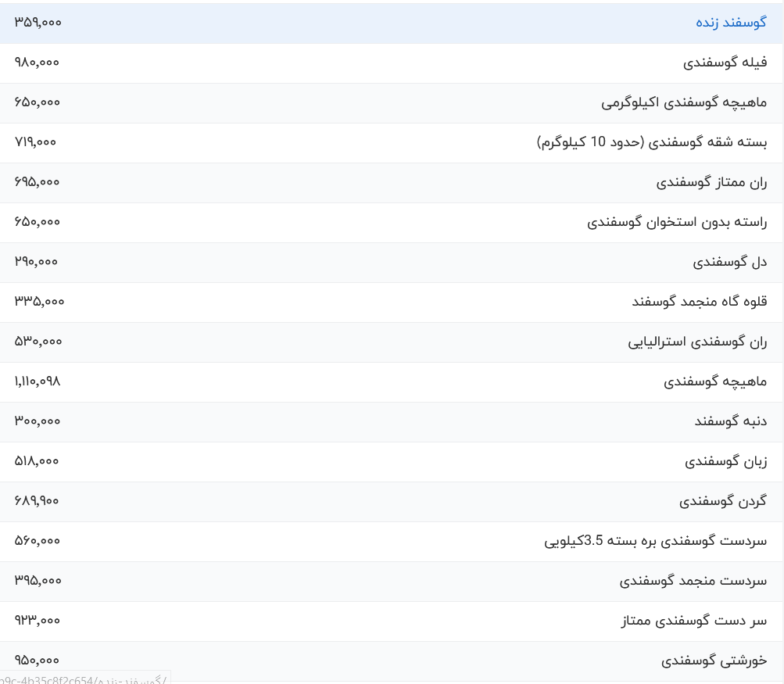Select گردن گوسفندی from the table
The height and width of the screenshot is (684, 784).
tap(721, 501)
